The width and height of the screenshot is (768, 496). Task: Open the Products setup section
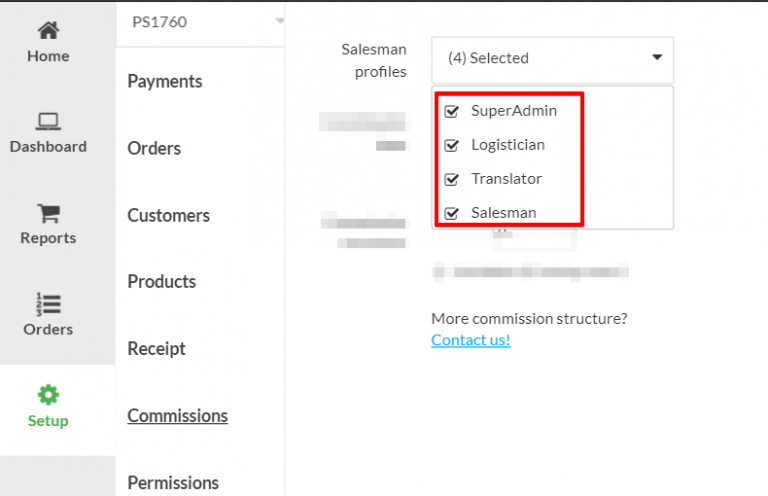point(162,282)
